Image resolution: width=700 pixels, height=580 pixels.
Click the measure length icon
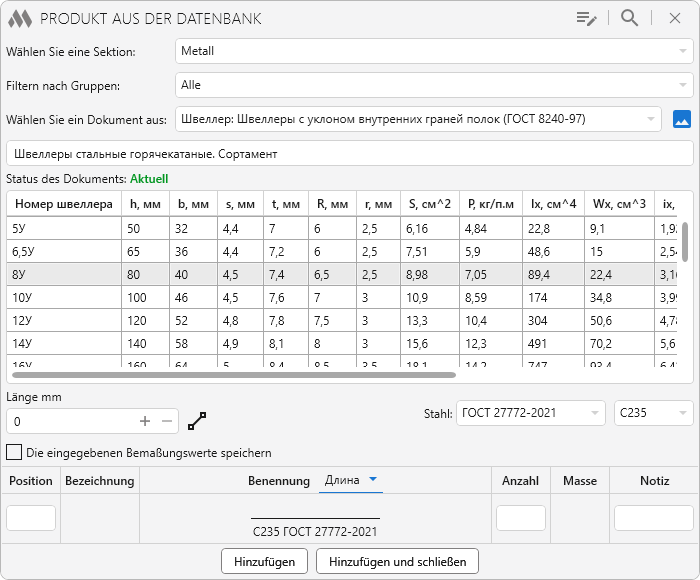coord(196,421)
